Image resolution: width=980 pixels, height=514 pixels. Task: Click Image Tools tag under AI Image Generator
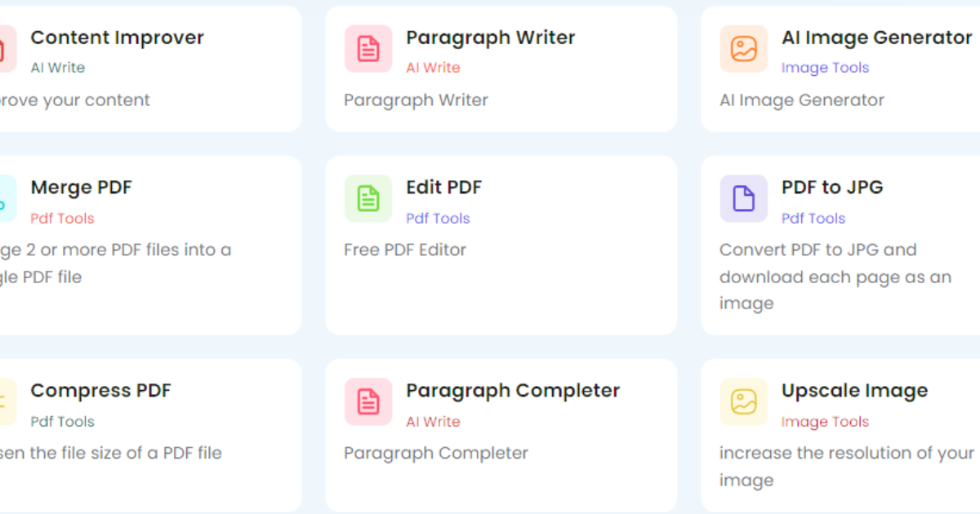coord(825,68)
